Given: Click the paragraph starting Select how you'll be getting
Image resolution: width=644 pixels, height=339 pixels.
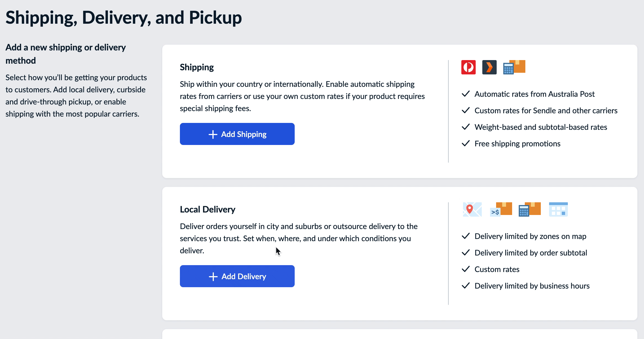Looking at the screenshot, I should coord(76,96).
